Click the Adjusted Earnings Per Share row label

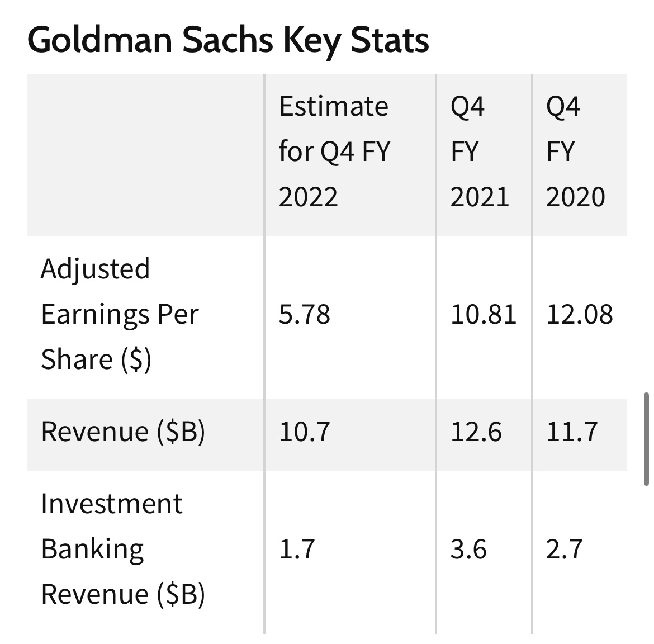[x=120, y=314]
